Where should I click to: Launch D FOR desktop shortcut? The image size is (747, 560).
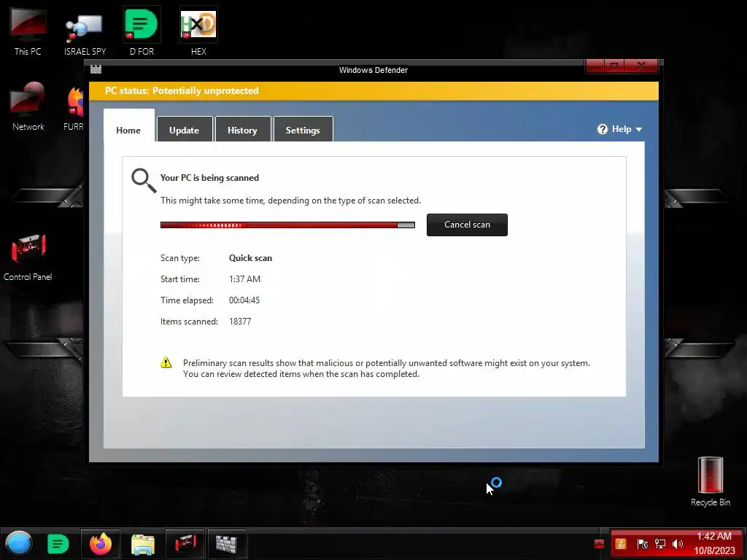[142, 31]
